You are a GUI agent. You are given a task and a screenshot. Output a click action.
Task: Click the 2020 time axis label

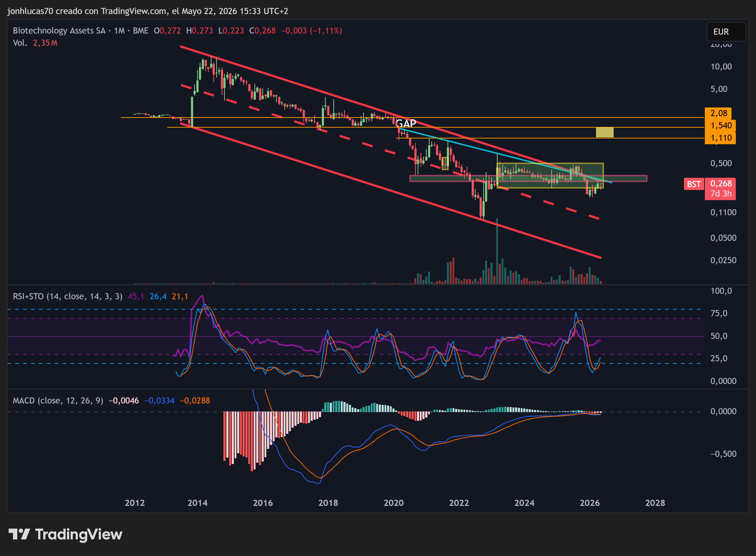[393, 503]
